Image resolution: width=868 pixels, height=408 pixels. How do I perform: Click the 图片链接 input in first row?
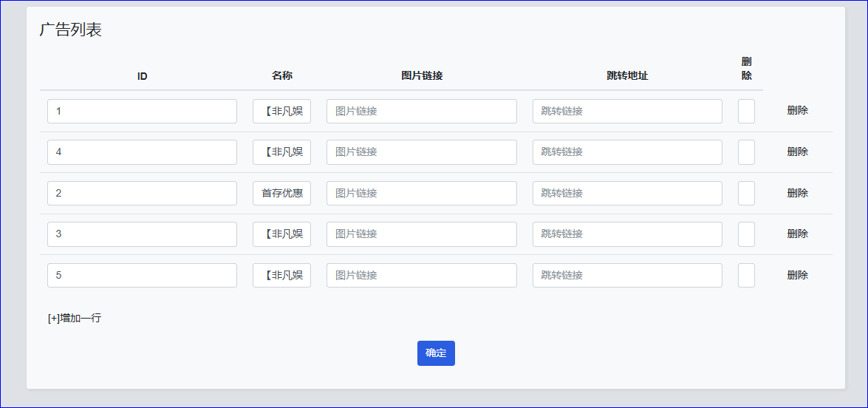click(x=421, y=112)
